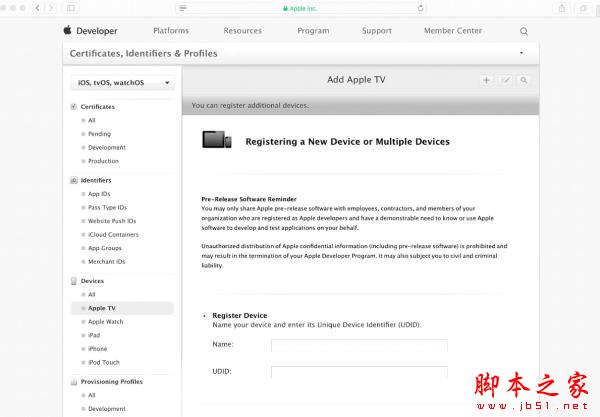Image resolution: width=600 pixels, height=417 pixels.
Task: Click the Apple logo next to Developer
Action: tap(67, 30)
